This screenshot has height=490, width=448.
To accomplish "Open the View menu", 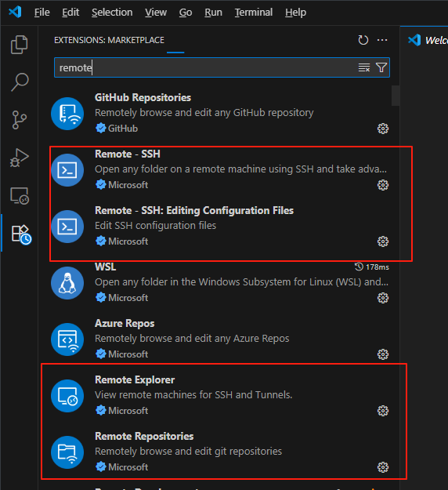I will [156, 13].
